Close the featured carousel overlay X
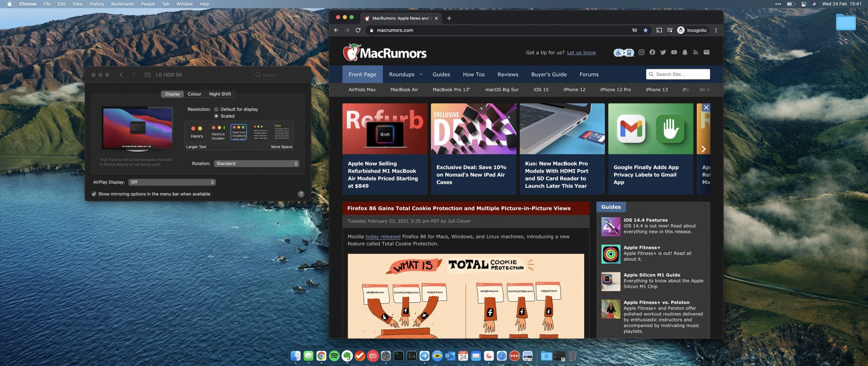This screenshot has width=868, height=366. point(706,108)
